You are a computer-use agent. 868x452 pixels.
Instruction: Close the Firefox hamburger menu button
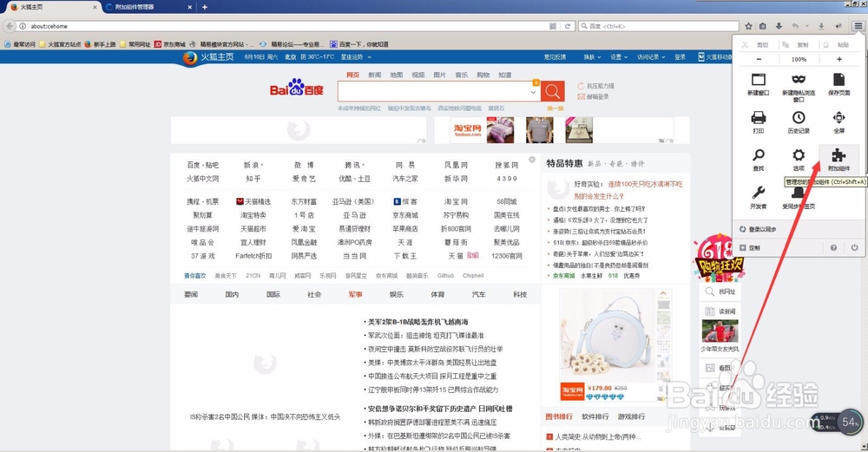858,26
